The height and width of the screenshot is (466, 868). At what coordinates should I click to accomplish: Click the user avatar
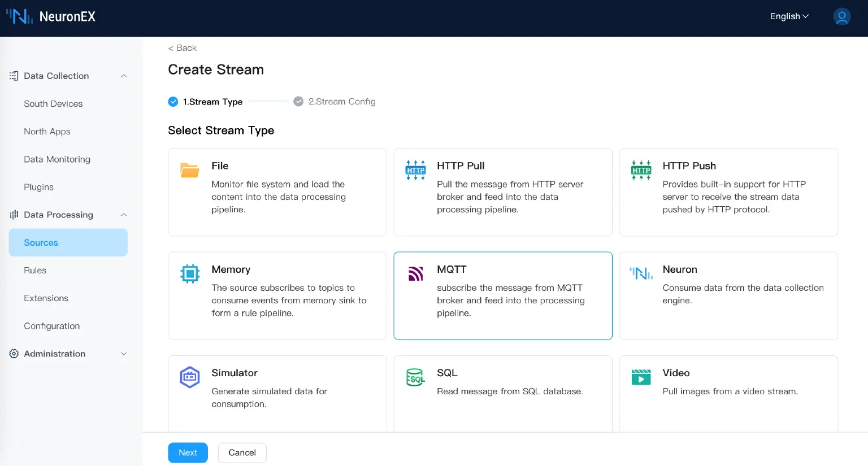[841, 16]
